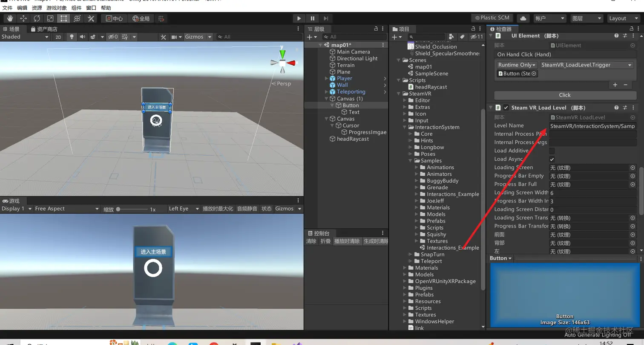Toggle pivot mode 中心 button
644x345 pixels.
point(114,18)
